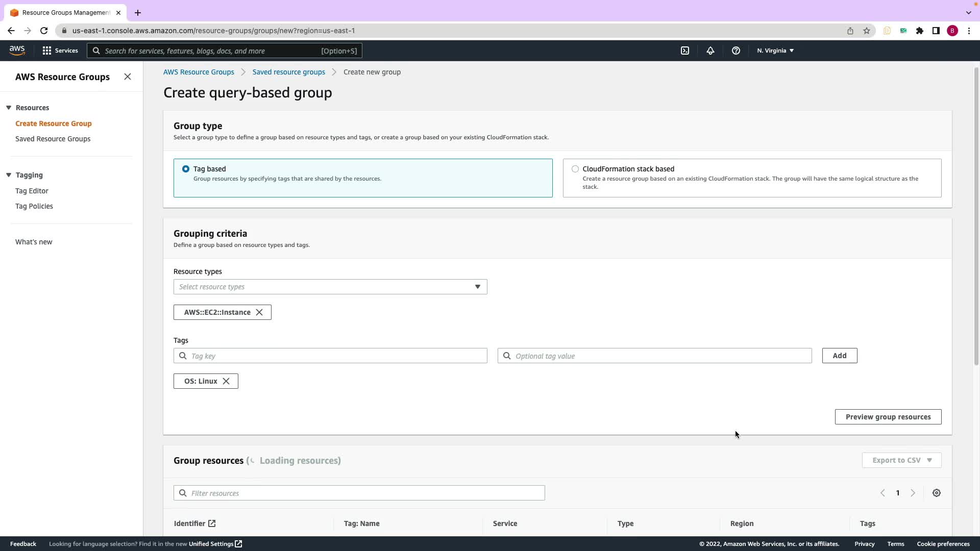Expand the N. Virginia region selector
This screenshot has height=551, width=980.
[x=775, y=51]
